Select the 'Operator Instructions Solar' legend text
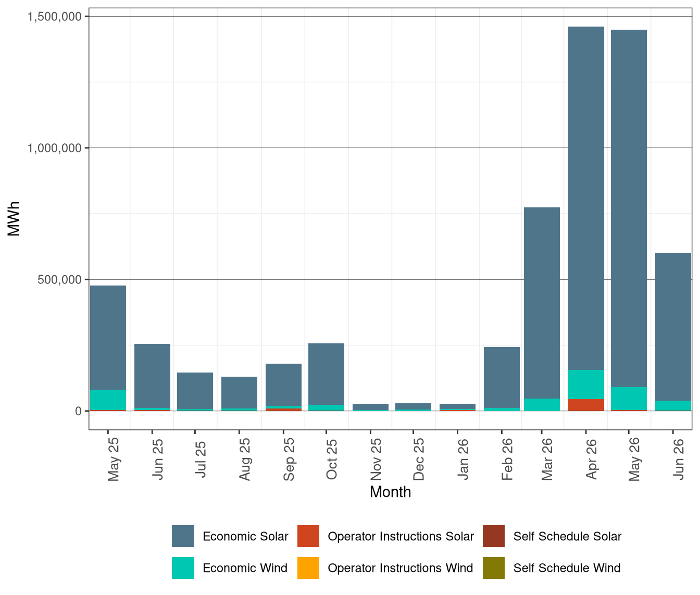The width and height of the screenshot is (700, 595). pos(401,537)
